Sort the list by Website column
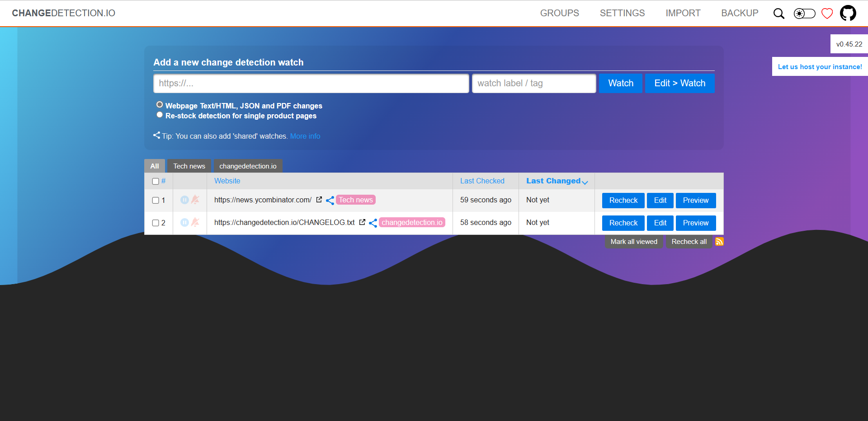The height and width of the screenshot is (421, 868). (227, 181)
